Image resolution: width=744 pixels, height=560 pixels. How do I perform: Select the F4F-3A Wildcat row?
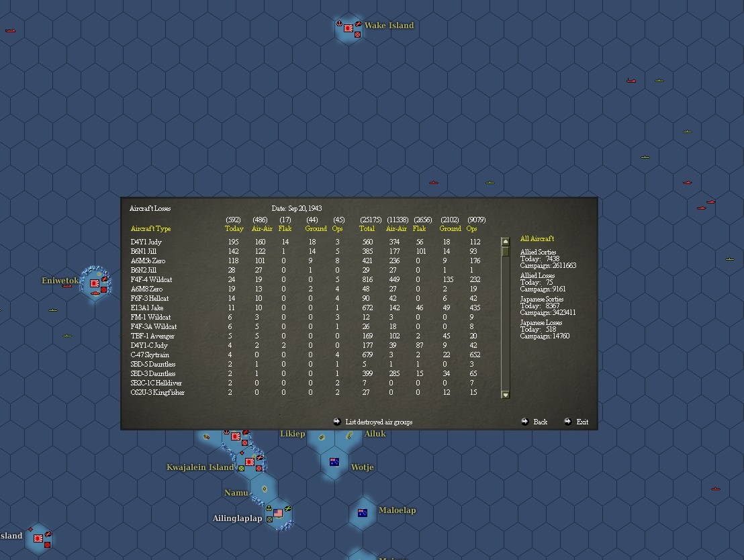[306, 326]
